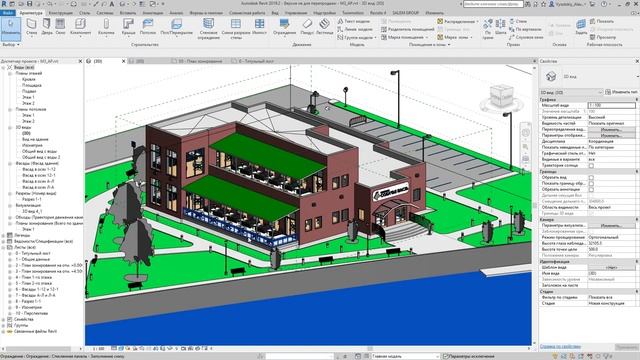Image resolution: width=640 pixels, height=360 pixels.
Task: Open the 3D view type selector dropdown
Action: 571,92
